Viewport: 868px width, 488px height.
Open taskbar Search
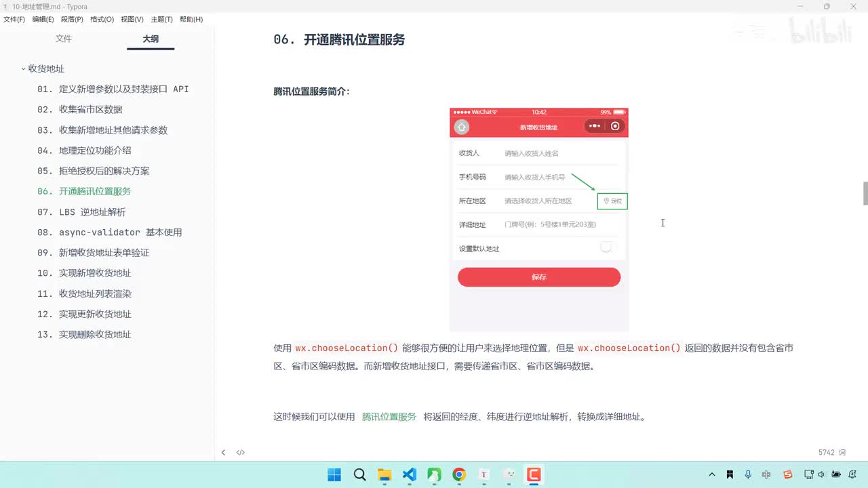click(x=359, y=474)
